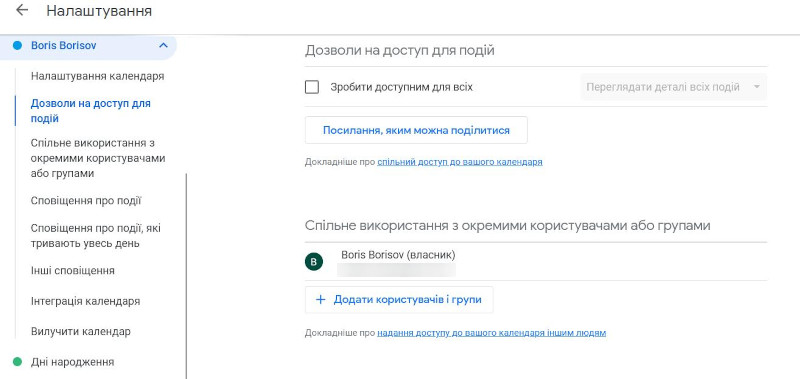This screenshot has width=800, height=379.
Task: Click the B avatar of Boris Borisov owner
Action: [314, 262]
